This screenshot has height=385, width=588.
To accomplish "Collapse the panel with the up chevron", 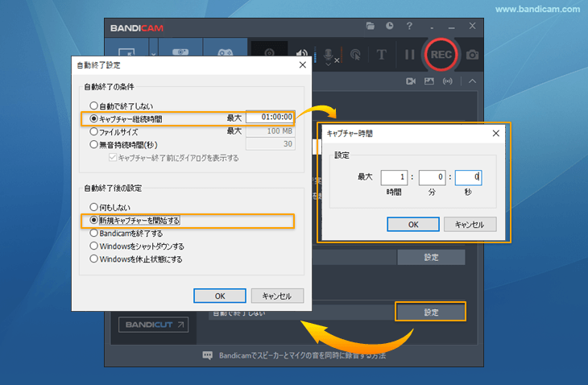I will point(473,81).
